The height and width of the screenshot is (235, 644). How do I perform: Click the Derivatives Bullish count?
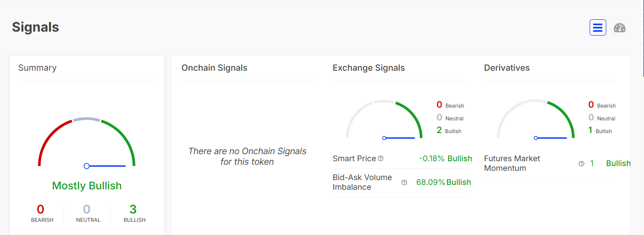[x=590, y=130]
